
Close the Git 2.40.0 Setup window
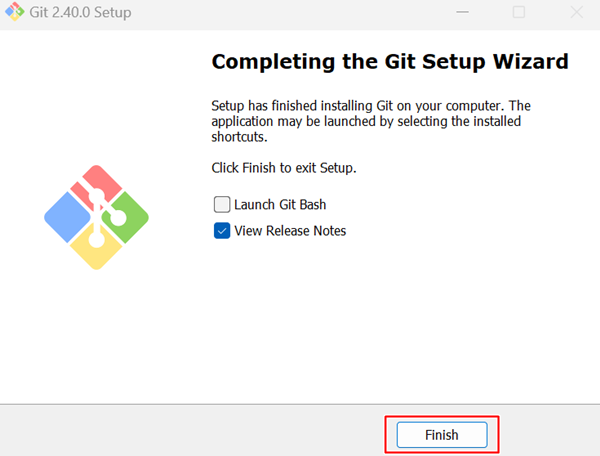576,12
